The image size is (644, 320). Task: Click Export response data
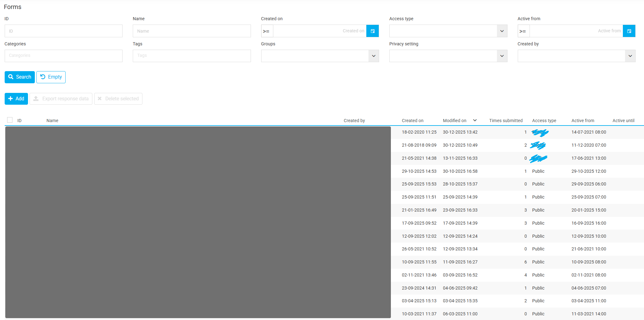point(61,98)
